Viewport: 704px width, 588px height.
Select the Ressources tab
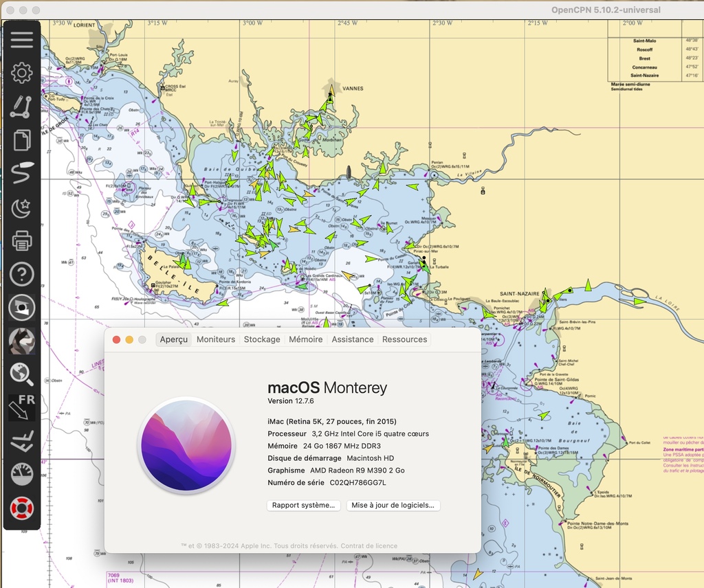coord(404,339)
